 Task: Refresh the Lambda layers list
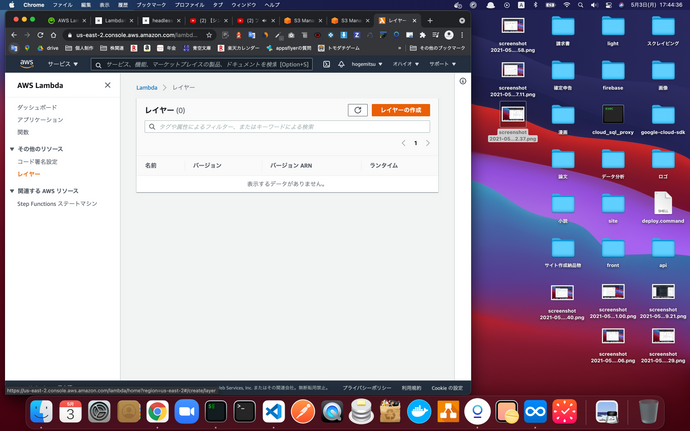pyautogui.click(x=357, y=110)
